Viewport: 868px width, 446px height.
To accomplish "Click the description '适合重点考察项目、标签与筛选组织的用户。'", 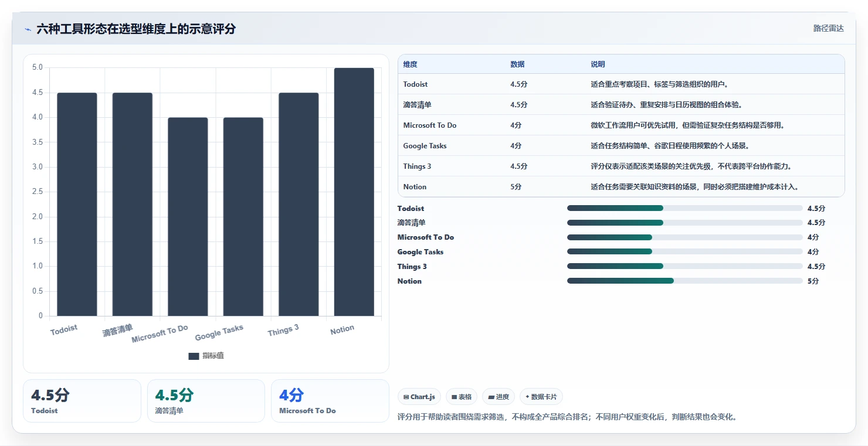I will (659, 84).
